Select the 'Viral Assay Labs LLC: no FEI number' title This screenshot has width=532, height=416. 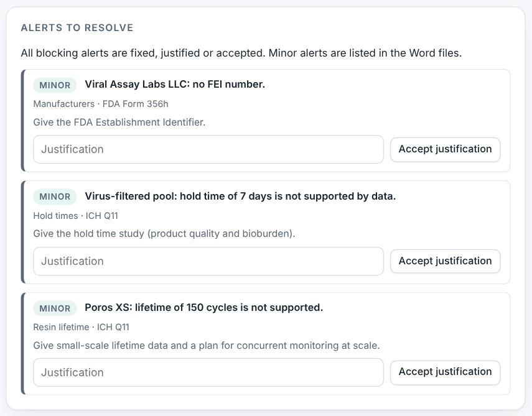[175, 85]
